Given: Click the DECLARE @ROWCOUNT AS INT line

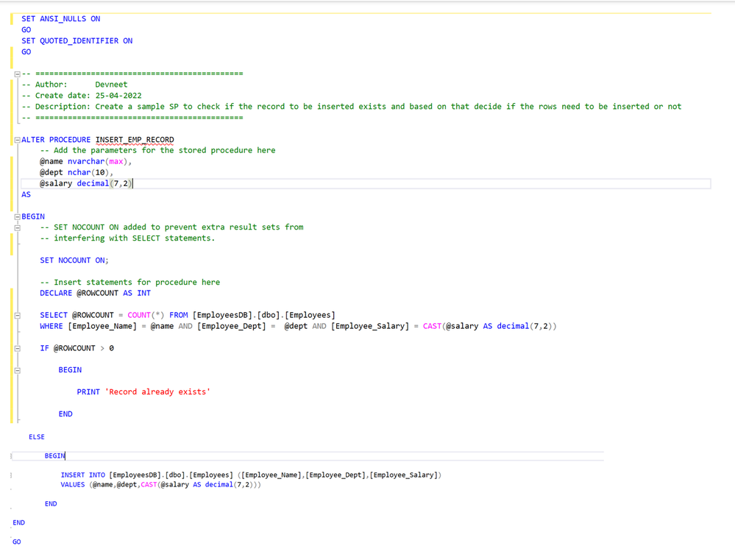Looking at the screenshot, I should (x=95, y=293).
